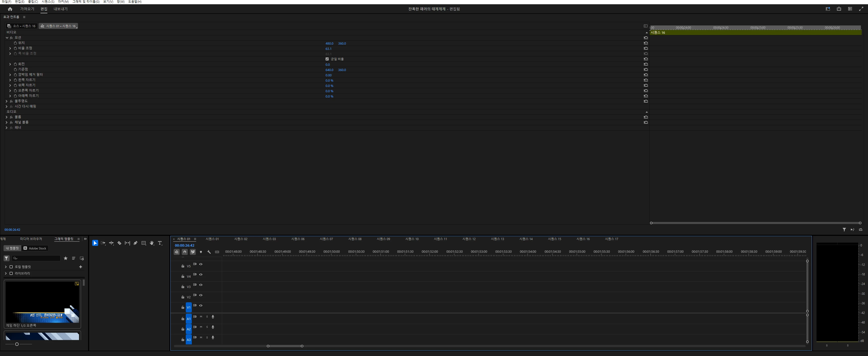Viewport: 868px width, 356px height.
Task: Hide the V3 track with eye icon
Action: coord(201,285)
